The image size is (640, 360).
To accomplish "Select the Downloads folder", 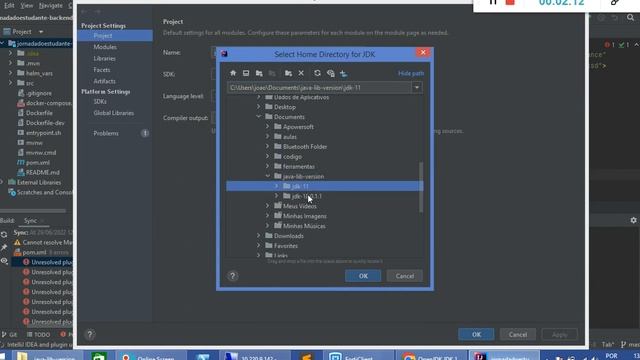I will click(x=289, y=236).
